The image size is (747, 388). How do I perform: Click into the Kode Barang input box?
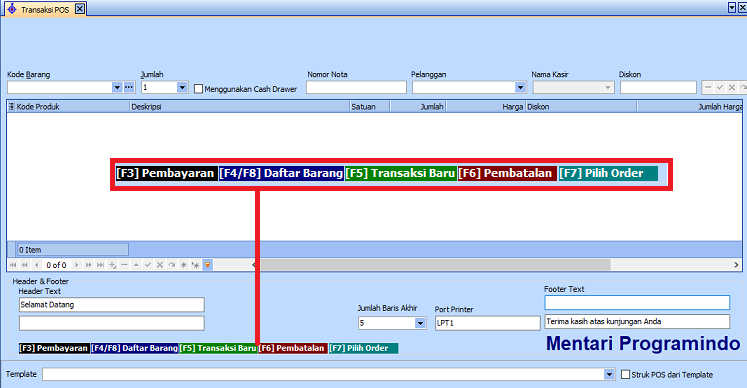click(60, 87)
